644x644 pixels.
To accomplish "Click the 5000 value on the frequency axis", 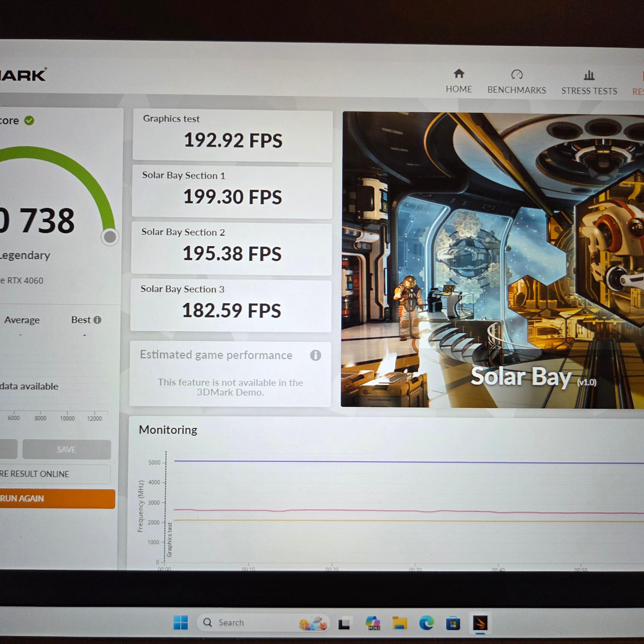I will [154, 463].
